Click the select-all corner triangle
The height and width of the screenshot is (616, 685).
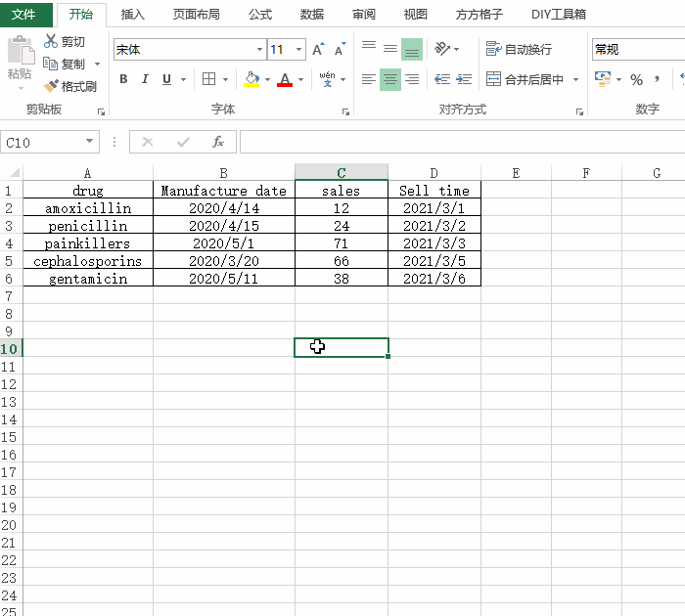15,172
